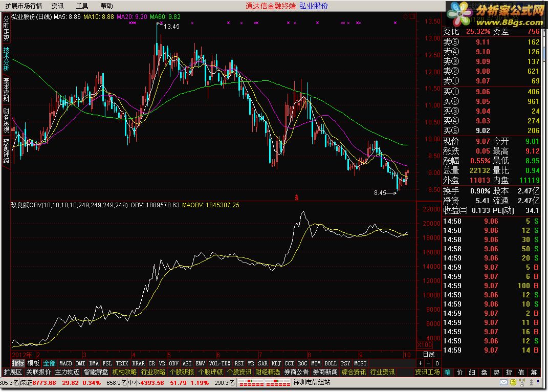
Task: Click the exclamation mark icon in status bar
Action: [x=538, y=382]
